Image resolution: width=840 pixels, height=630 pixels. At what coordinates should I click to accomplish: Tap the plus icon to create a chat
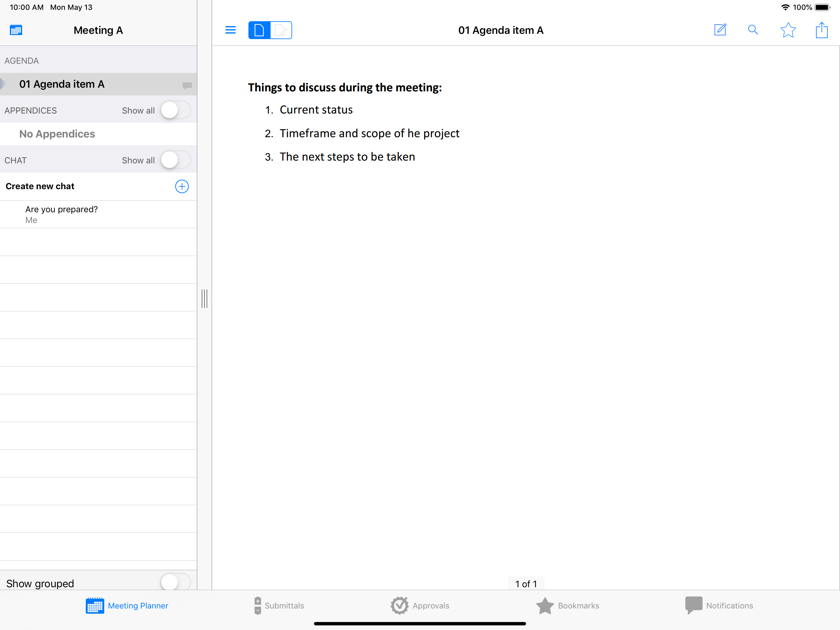(x=182, y=186)
